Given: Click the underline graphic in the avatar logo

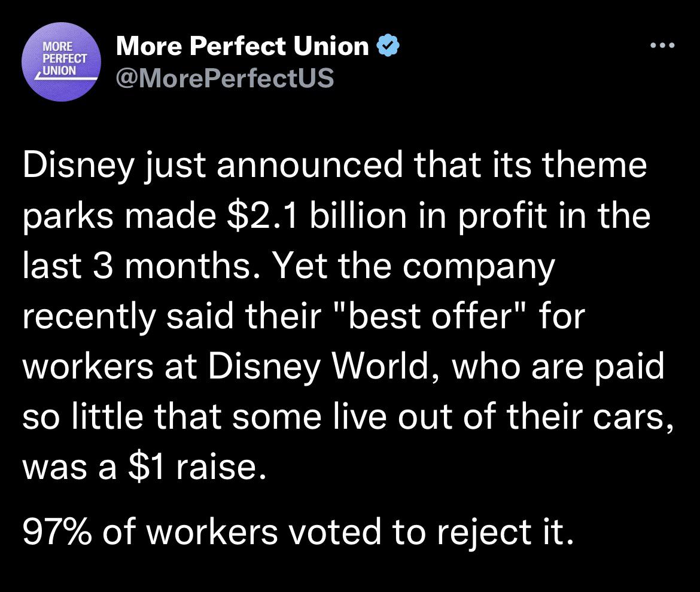Looking at the screenshot, I should (x=66, y=78).
